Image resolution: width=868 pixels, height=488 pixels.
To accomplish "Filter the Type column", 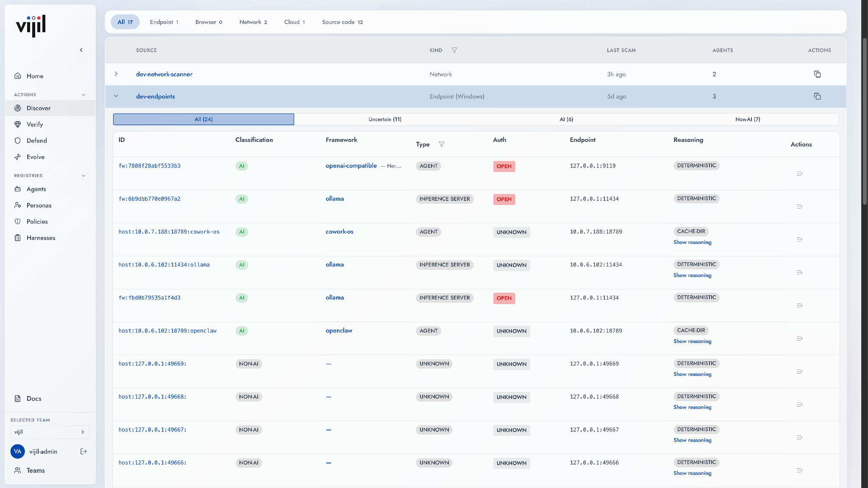I will (442, 144).
